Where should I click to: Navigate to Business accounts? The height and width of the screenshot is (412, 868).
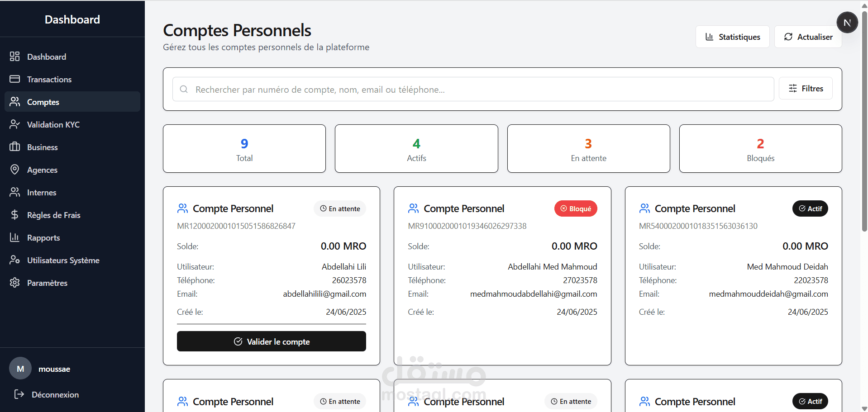click(72, 147)
